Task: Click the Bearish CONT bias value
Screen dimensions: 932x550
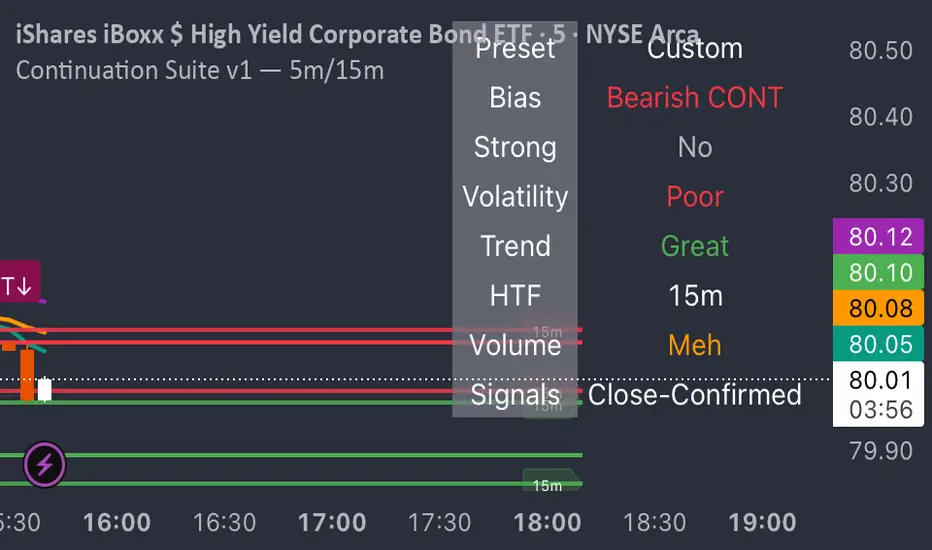Action: 694,98
